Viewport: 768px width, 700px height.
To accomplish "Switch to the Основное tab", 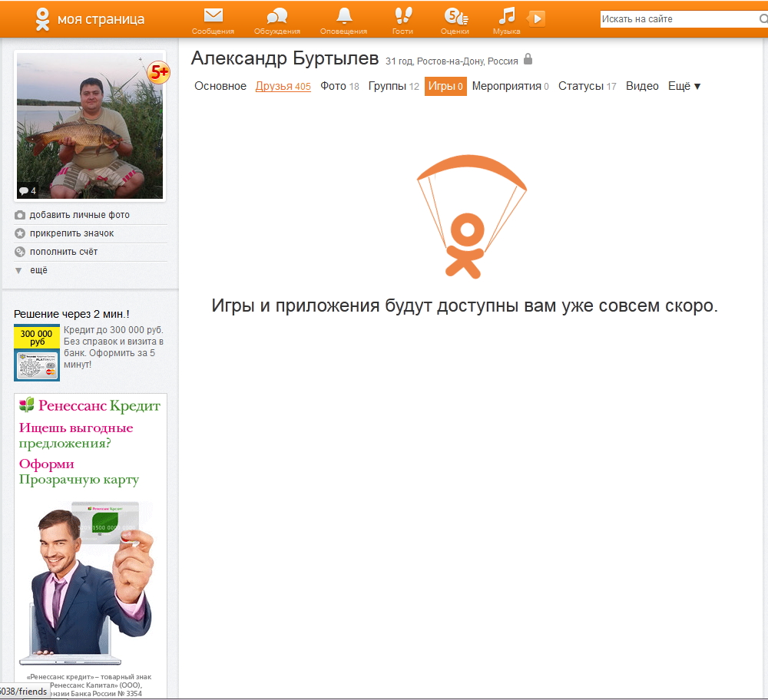I will click(220, 86).
